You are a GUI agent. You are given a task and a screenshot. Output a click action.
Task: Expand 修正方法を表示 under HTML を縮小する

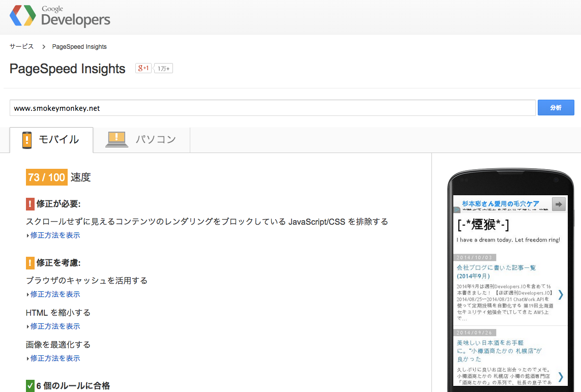53,326
